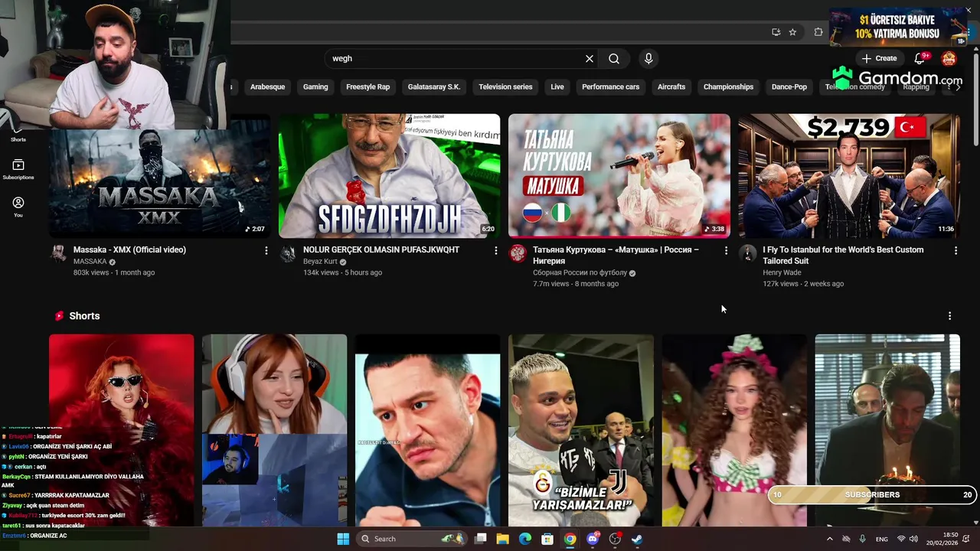
Task: Open Steam from the taskbar
Action: tap(637, 539)
